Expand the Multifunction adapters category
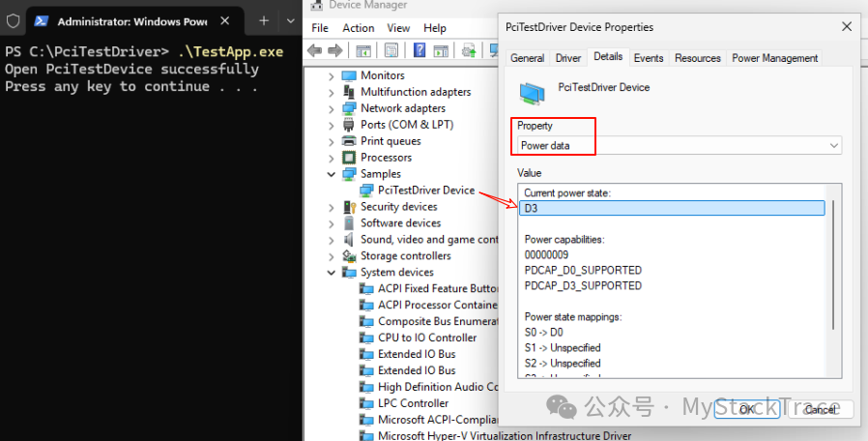This screenshot has width=868, height=441. click(331, 93)
